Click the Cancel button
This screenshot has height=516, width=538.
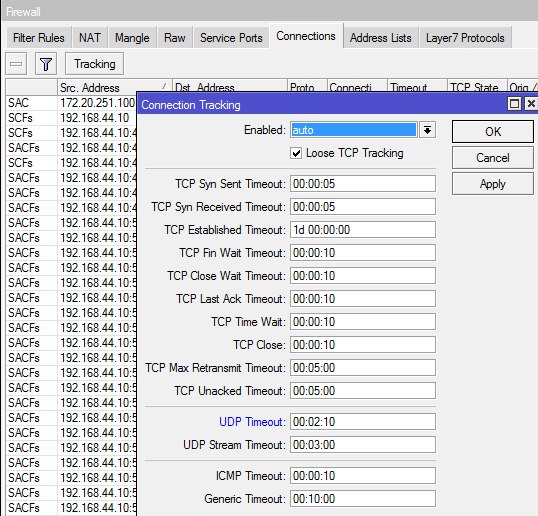[493, 158]
